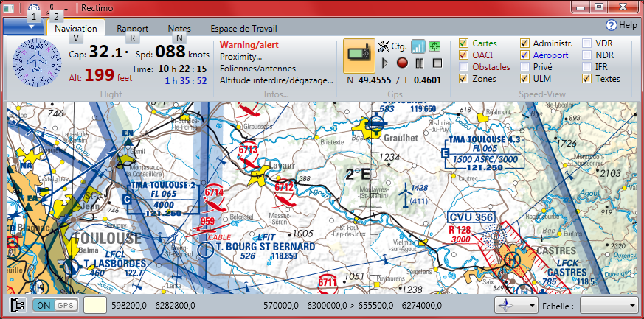
Task: Switch to the Espace de Travail tab
Action: click(x=243, y=29)
